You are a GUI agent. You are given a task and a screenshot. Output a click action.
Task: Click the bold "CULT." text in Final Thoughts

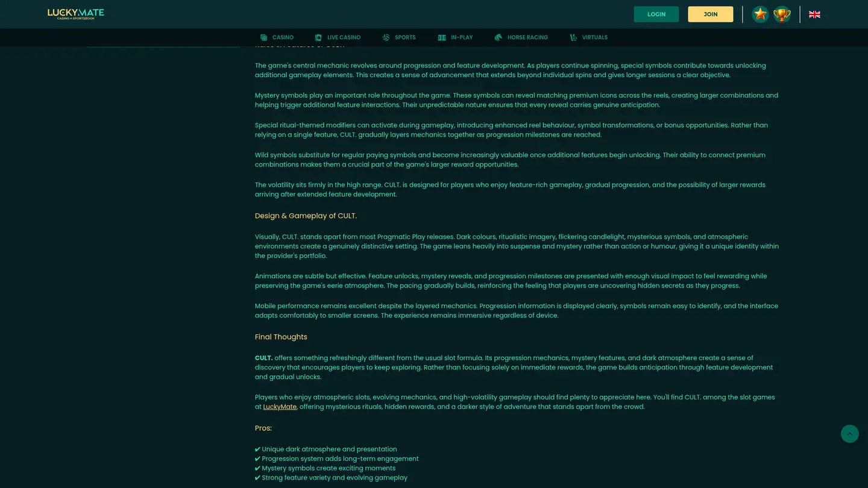click(x=263, y=358)
